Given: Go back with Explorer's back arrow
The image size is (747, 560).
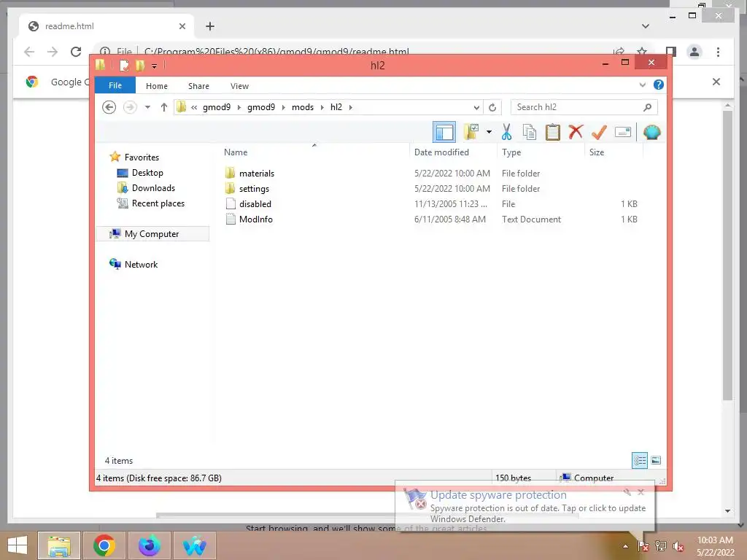Looking at the screenshot, I should 109,107.
